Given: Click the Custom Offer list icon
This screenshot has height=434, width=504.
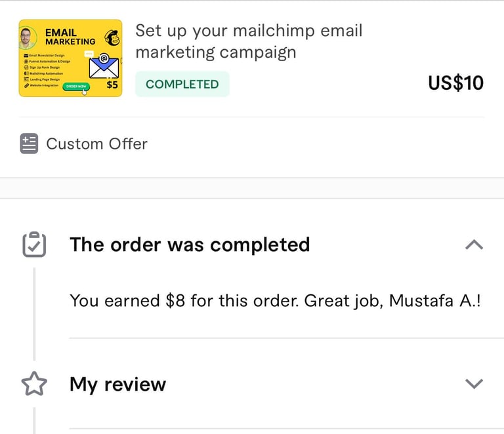Looking at the screenshot, I should 29,144.
